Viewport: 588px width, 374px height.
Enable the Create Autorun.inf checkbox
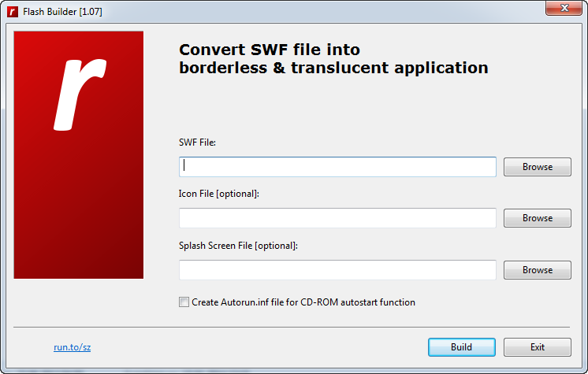184,302
